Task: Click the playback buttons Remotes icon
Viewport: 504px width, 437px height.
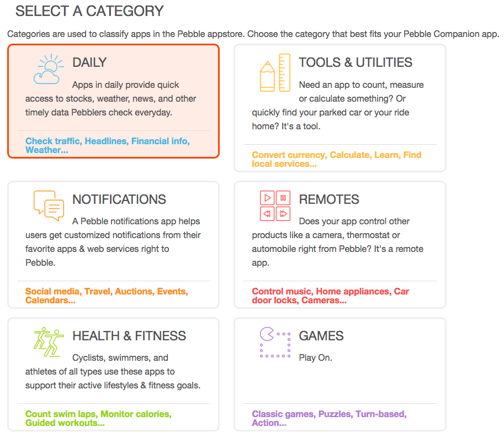Action: pyautogui.click(x=274, y=207)
